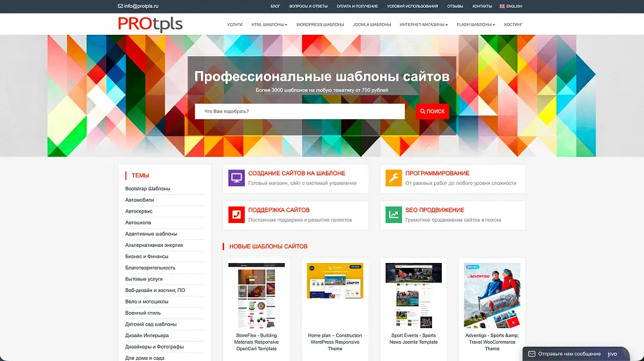Viewport: 644px width, 361px height.
Task: Open the Блог menu item
Action: coord(275,6)
